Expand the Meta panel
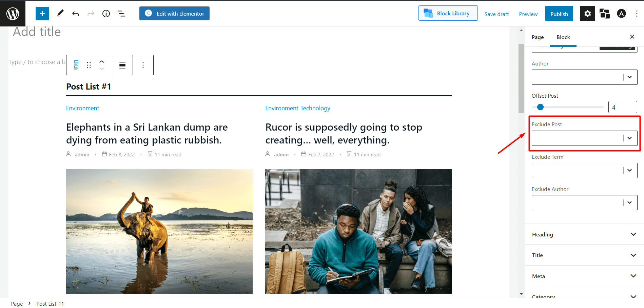 [x=584, y=276]
